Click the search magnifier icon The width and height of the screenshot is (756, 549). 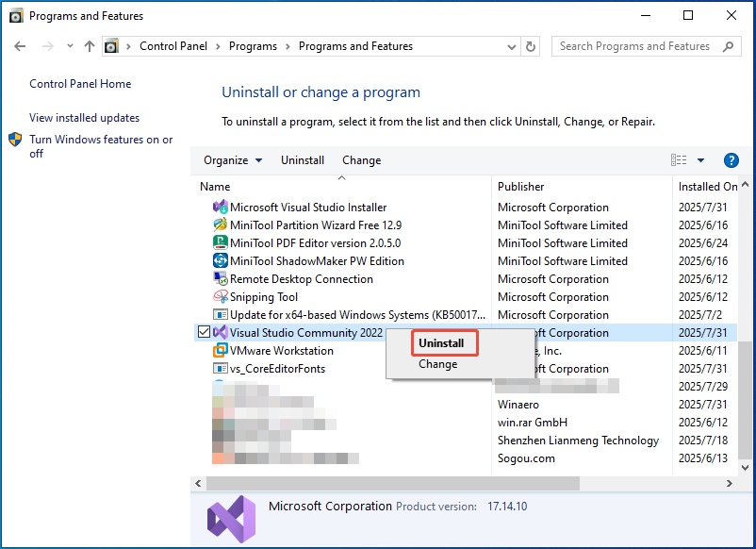pyautogui.click(x=728, y=46)
